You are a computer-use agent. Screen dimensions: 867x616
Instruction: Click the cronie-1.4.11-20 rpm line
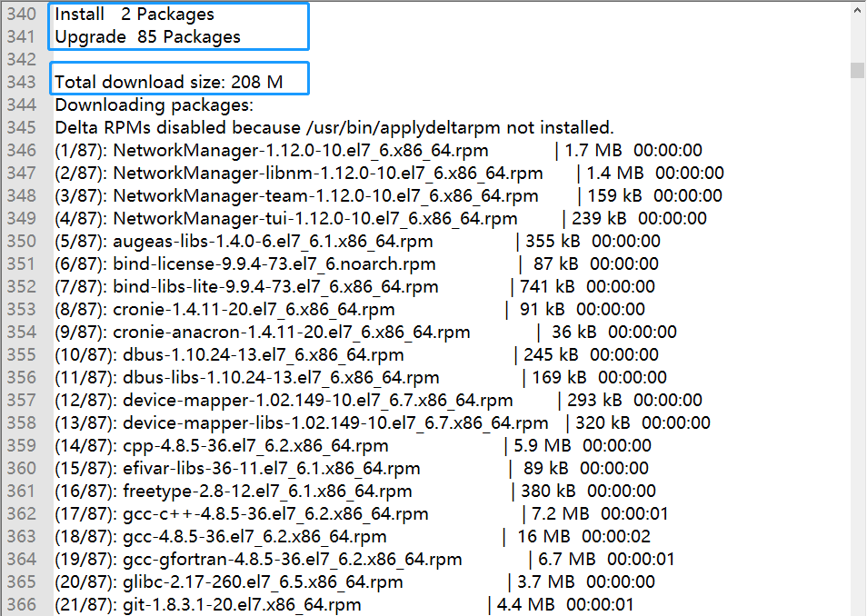350,309
